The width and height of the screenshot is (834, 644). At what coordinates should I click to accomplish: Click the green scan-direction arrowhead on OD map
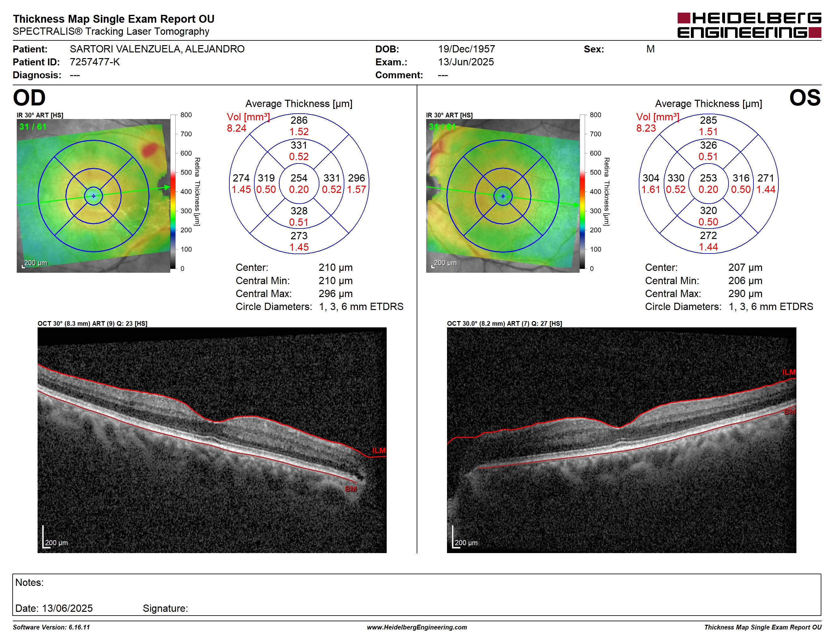167,187
